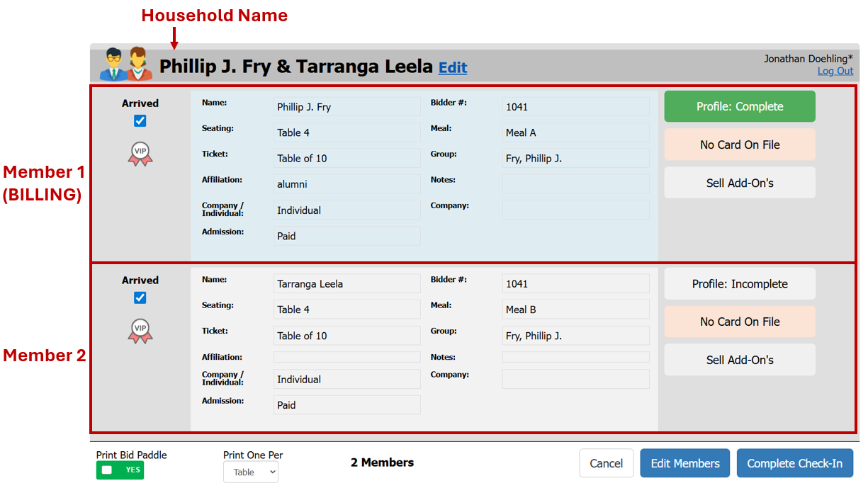Click Tarranga Leela's Seating field Table 4
The image size is (868, 488).
coord(347,310)
